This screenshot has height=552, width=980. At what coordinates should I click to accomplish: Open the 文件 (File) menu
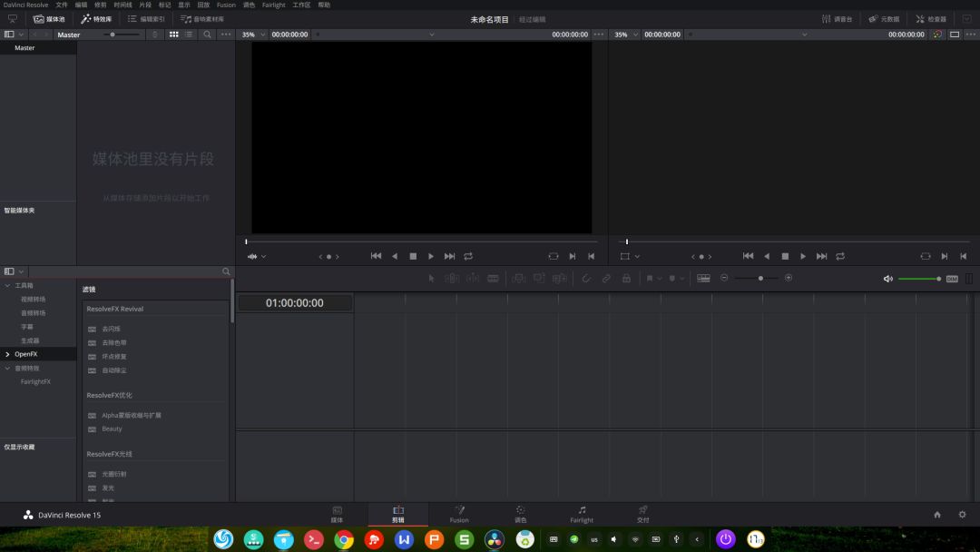62,5
